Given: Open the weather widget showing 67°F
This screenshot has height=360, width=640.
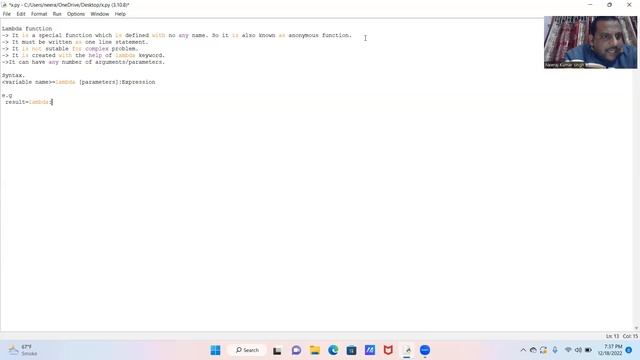Looking at the screenshot, I should [24, 350].
